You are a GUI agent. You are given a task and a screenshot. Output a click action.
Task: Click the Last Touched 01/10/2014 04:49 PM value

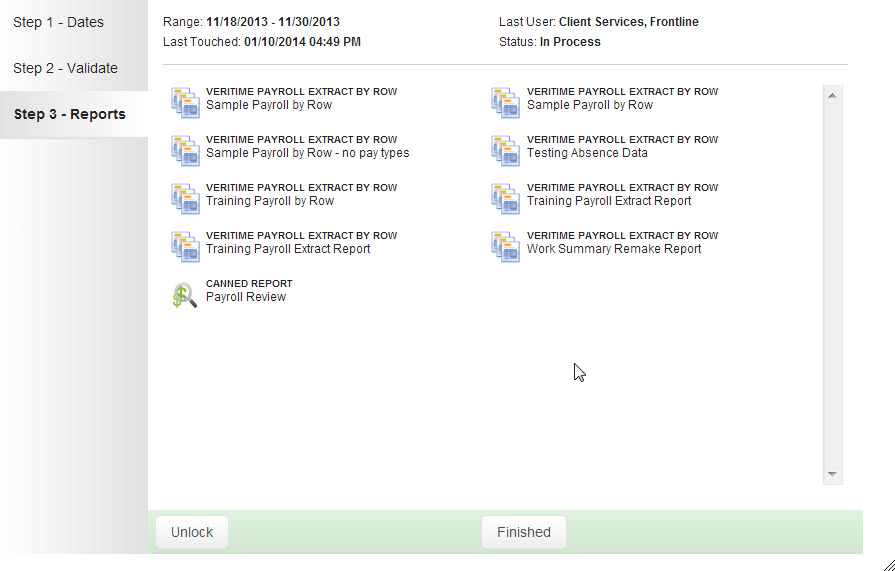[303, 42]
